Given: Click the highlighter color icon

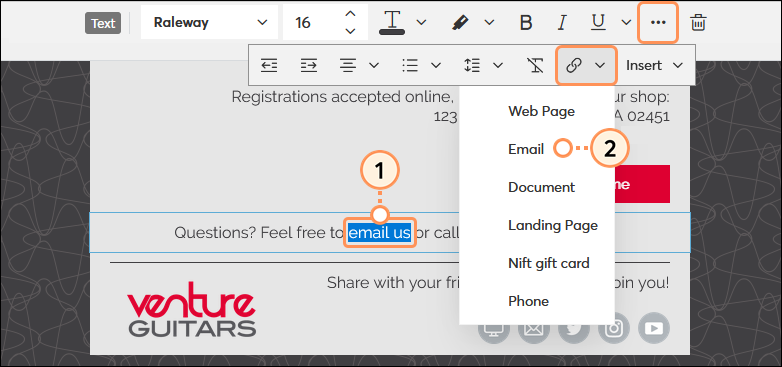Looking at the screenshot, I should (x=460, y=22).
